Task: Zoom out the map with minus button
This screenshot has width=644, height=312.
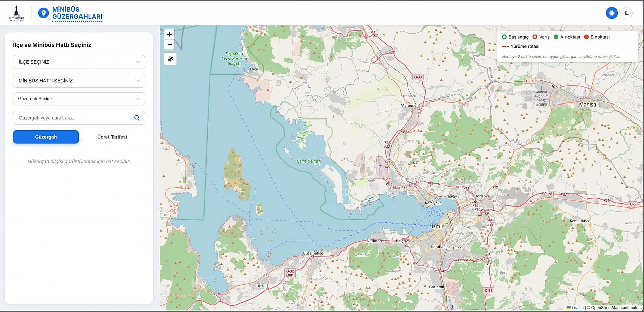Action: (169, 44)
